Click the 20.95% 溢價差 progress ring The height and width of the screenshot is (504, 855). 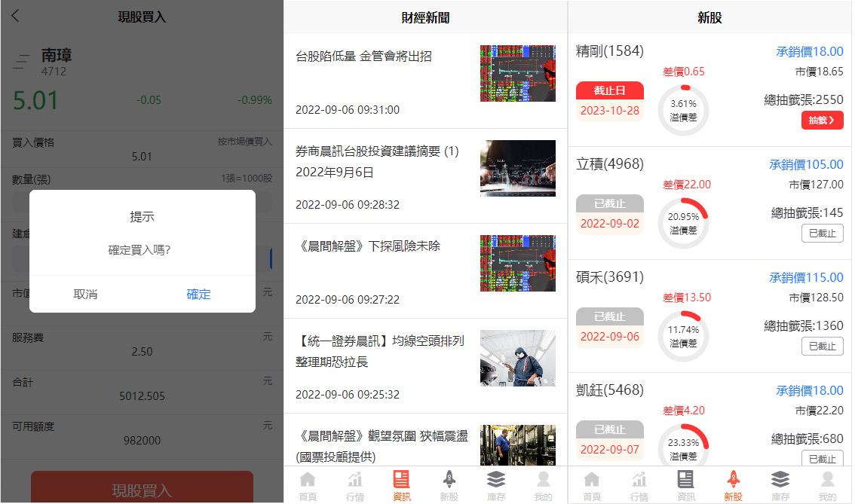(683, 224)
